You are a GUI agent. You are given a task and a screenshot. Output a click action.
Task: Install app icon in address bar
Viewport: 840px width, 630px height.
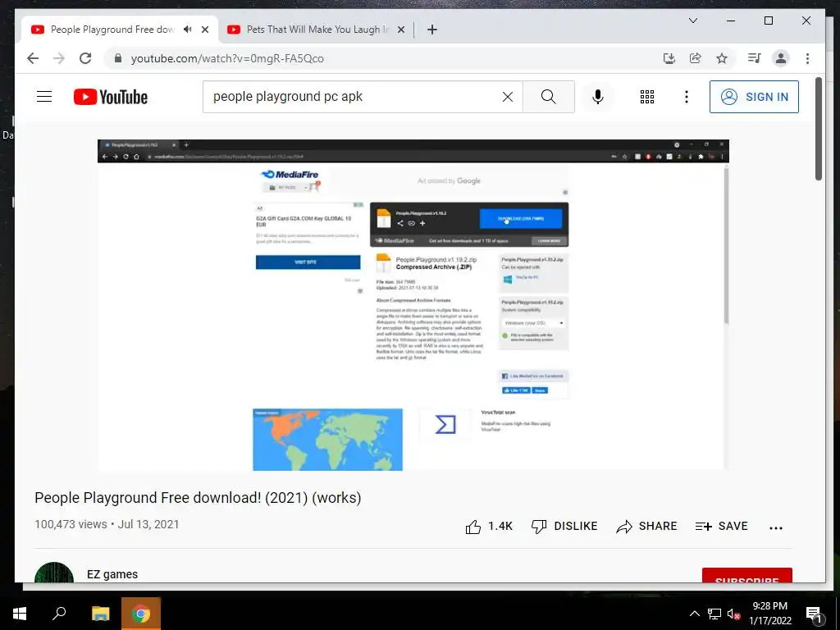[669, 58]
